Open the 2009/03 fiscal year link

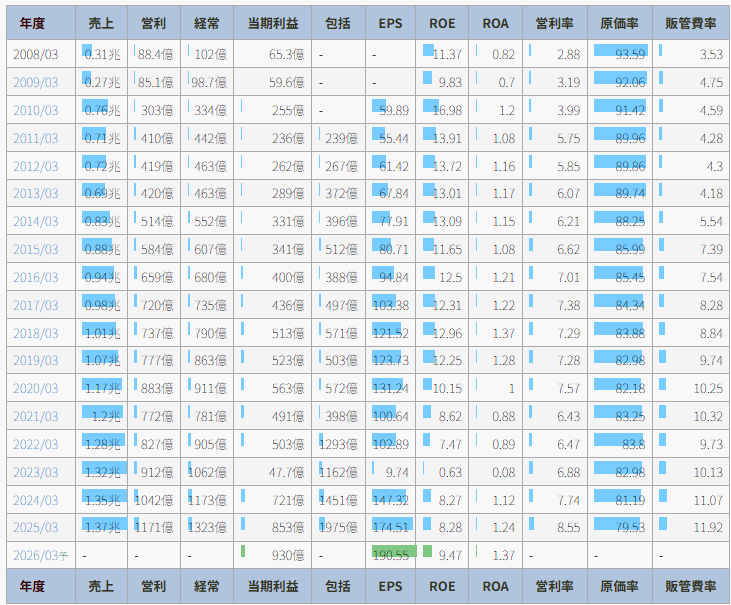(36, 83)
